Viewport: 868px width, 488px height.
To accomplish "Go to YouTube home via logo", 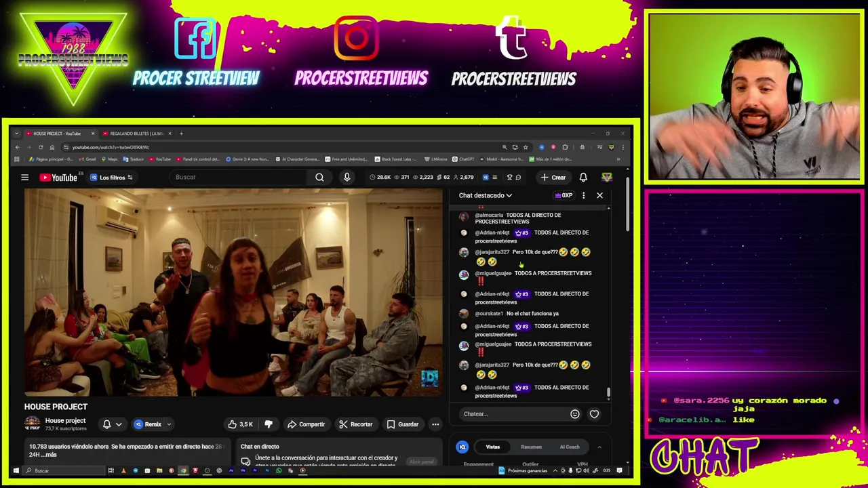I will click(x=58, y=178).
